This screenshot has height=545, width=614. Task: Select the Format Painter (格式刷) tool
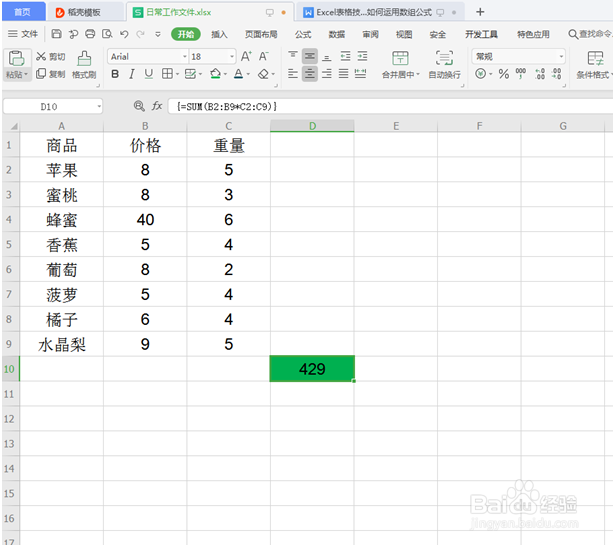84,65
